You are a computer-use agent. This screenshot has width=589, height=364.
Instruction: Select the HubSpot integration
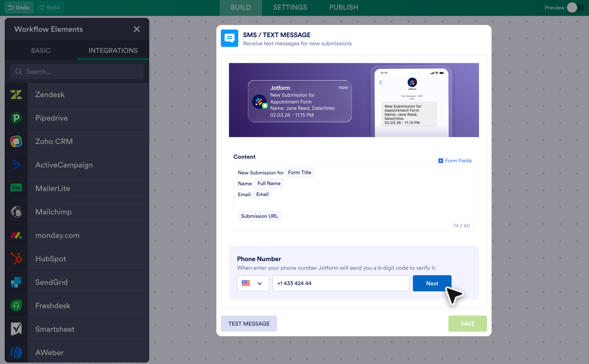point(77,259)
